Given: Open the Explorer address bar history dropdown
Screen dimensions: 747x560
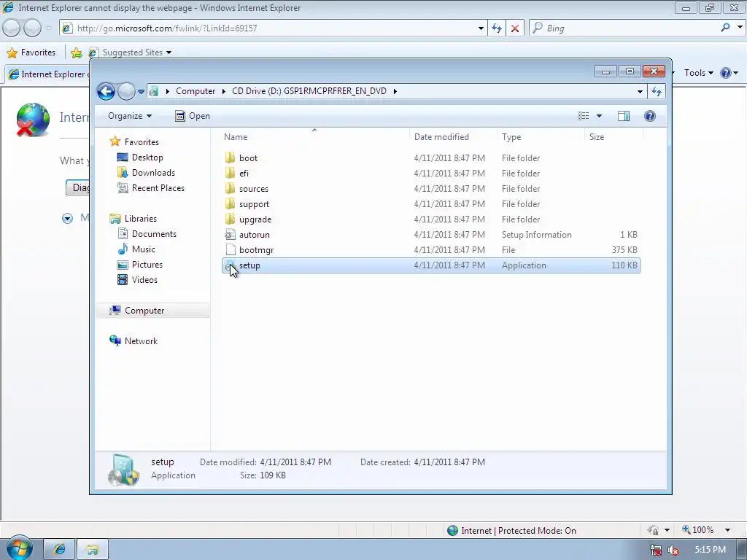Looking at the screenshot, I should (640, 91).
